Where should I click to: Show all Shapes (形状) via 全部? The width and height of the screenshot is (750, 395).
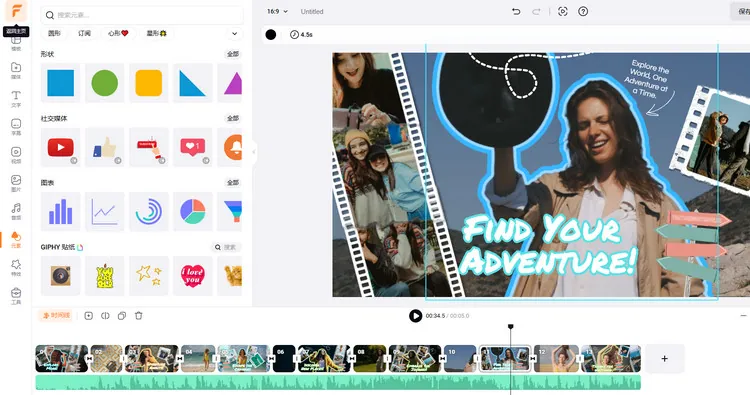click(233, 54)
